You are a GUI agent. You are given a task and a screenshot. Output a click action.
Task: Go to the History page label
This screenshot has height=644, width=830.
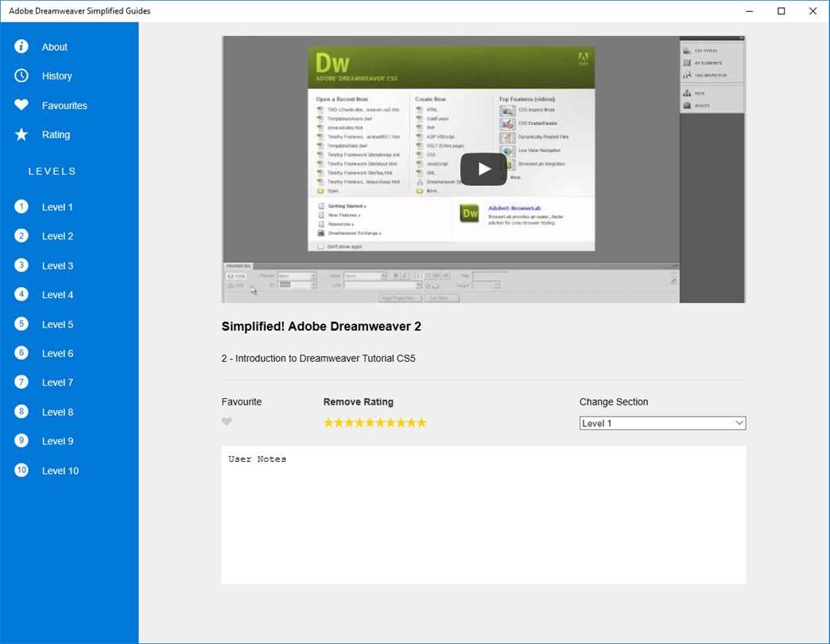(x=56, y=76)
